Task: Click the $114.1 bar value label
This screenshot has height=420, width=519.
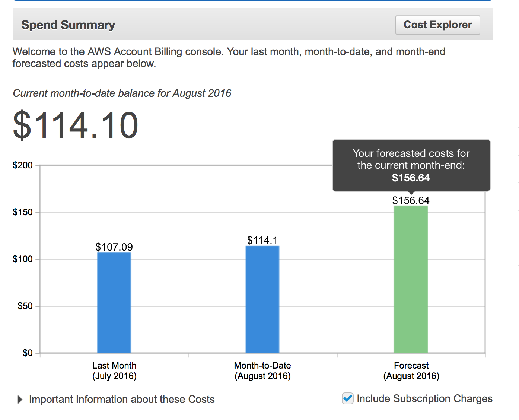Action: coord(262,240)
